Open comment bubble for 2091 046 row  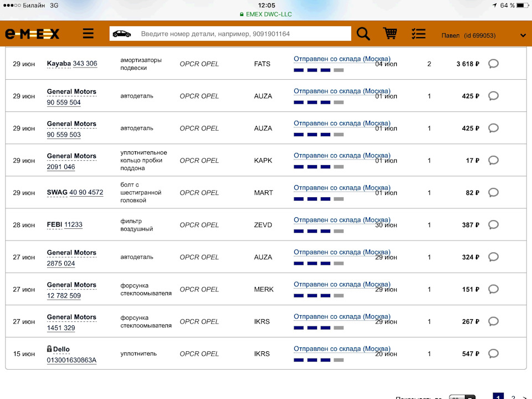[493, 161]
